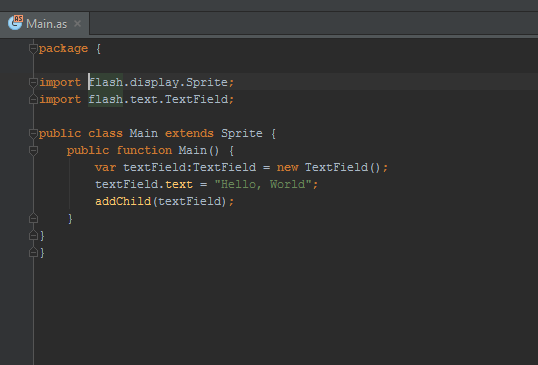Click 'new' keyword in textField declaration
538x365 pixels.
(287, 167)
